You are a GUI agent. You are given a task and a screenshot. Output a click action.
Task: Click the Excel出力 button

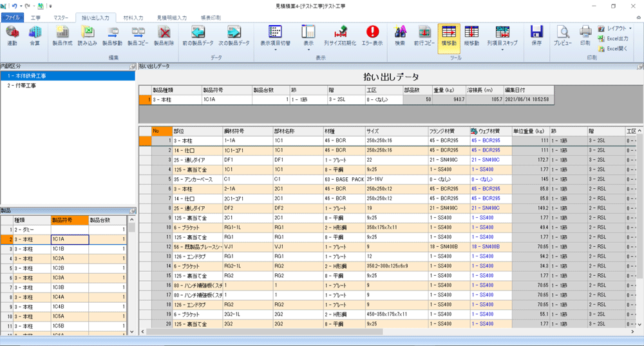(616, 38)
